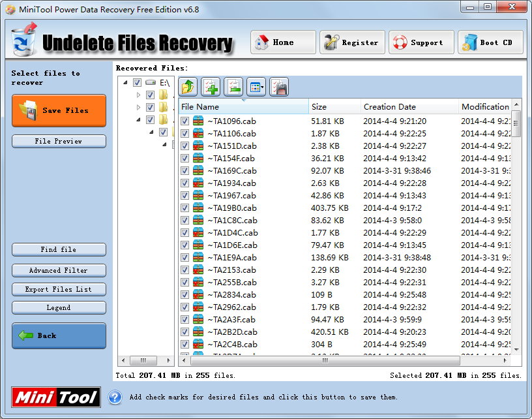532x419 pixels.
Task: Select the ~TA2A3F.cab file name
Action: pos(231,320)
